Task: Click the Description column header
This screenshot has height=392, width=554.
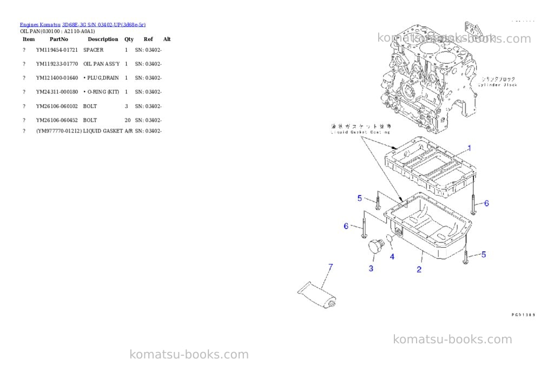Action: (103, 39)
